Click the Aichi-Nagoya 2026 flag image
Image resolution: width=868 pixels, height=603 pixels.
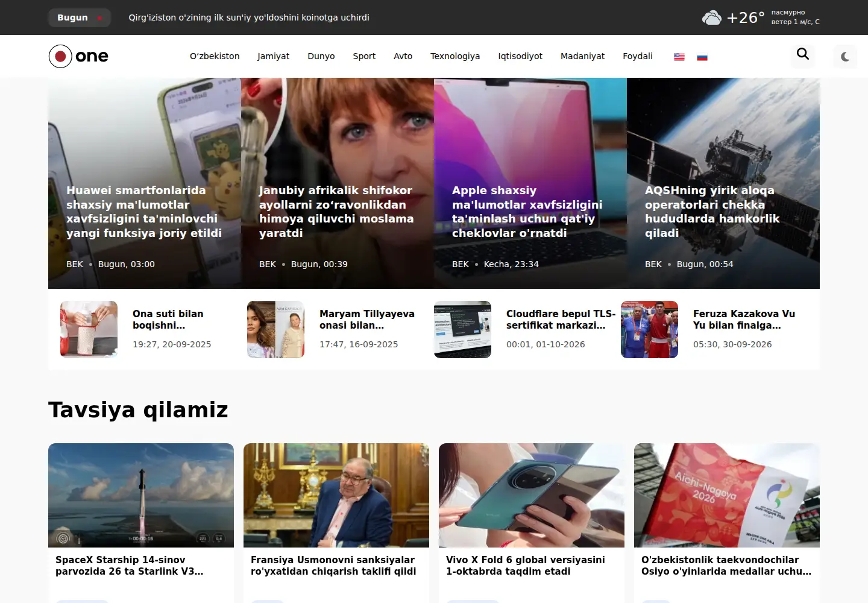coord(727,495)
